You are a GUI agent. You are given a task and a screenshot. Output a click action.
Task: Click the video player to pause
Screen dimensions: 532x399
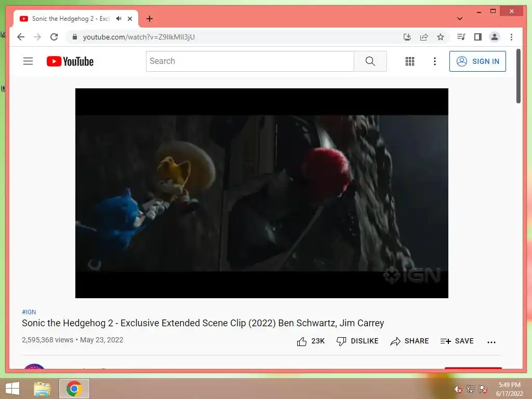pos(262,193)
